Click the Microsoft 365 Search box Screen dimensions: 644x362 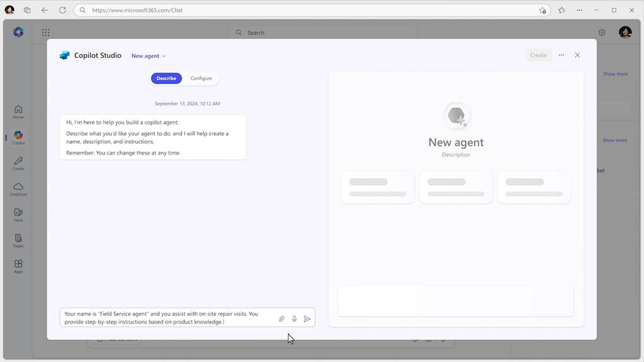point(323,33)
